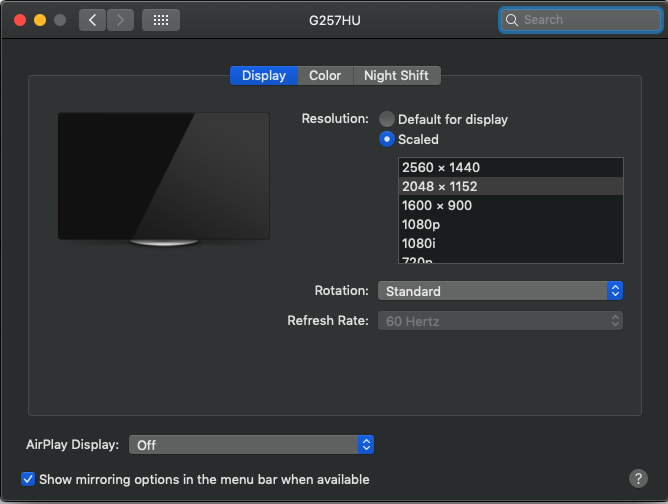Go forward with the right chevron button
This screenshot has height=504, width=668.
tap(121, 20)
